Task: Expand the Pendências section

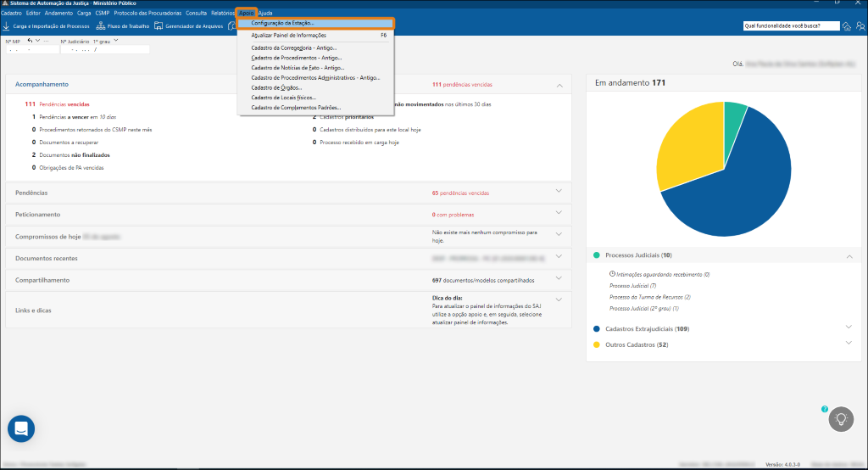Action: click(559, 191)
